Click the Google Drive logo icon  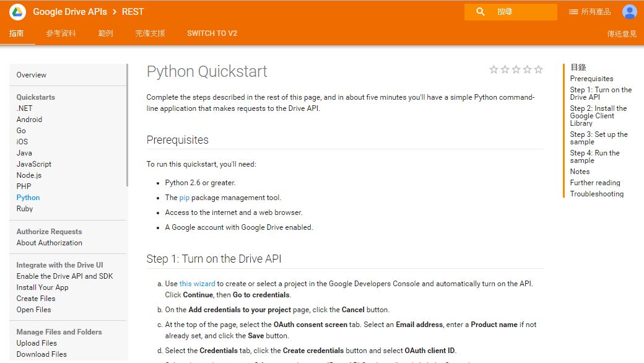17,12
